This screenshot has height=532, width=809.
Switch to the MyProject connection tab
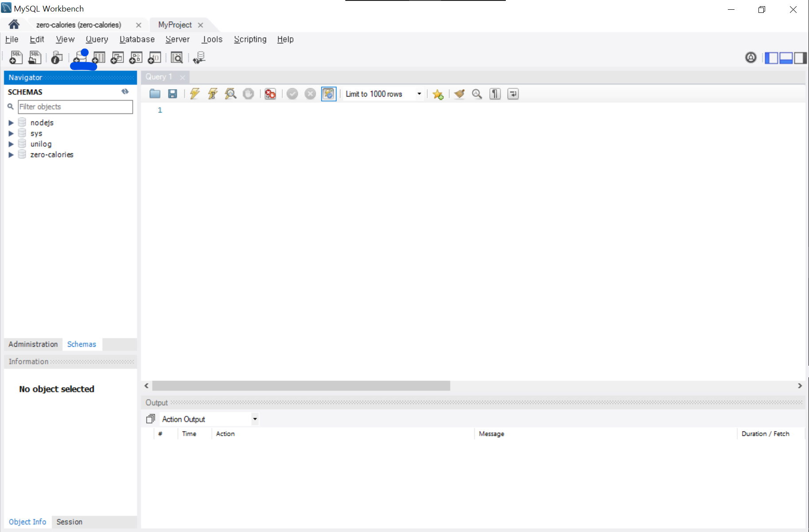175,25
